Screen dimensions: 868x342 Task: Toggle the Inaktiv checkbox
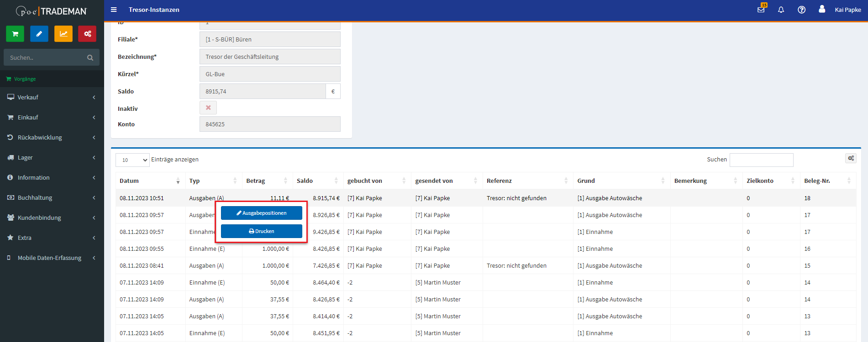(x=208, y=108)
